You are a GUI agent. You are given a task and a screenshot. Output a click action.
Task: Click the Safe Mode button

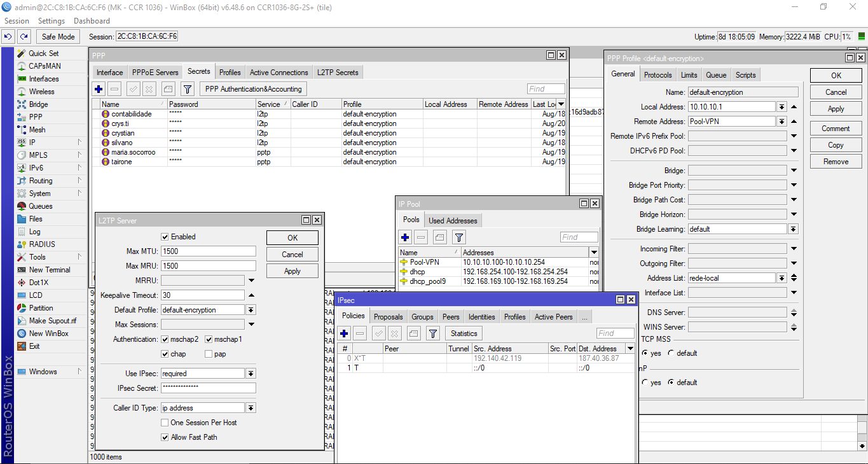click(x=58, y=37)
